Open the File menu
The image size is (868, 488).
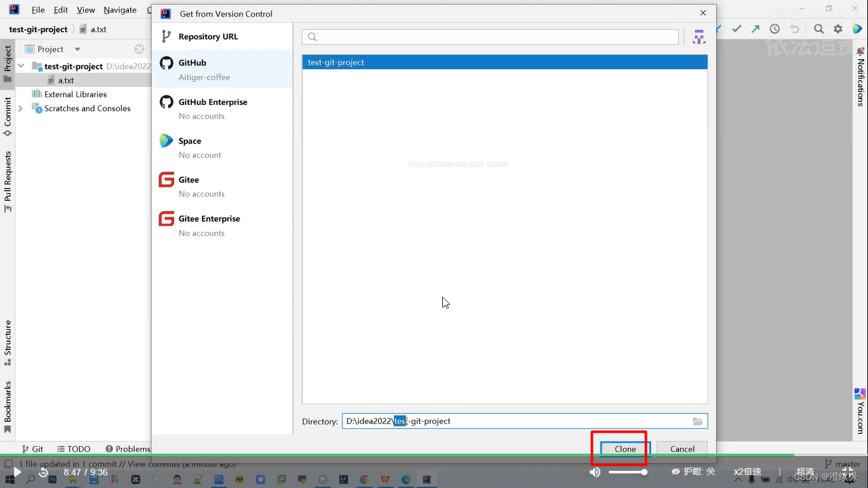click(x=38, y=10)
